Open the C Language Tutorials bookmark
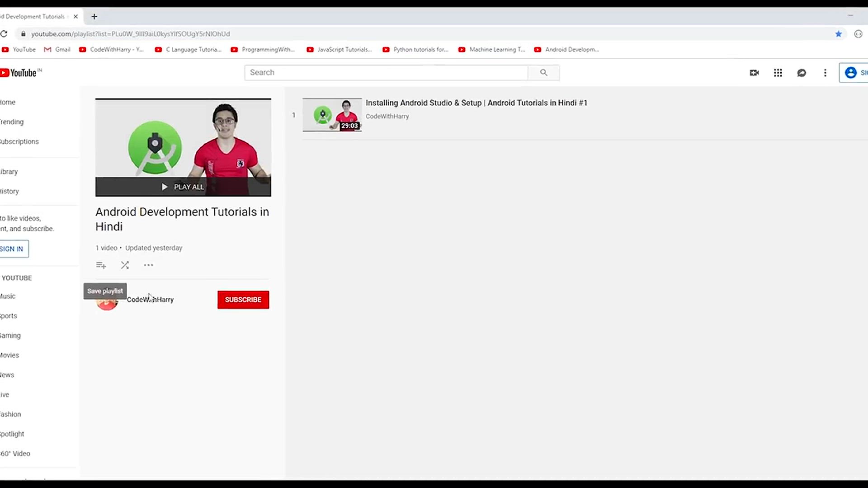The width and height of the screenshot is (868, 488). 188,50
